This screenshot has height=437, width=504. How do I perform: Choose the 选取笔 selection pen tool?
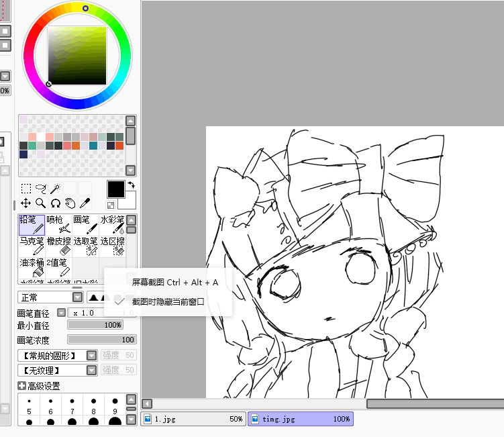click(x=85, y=246)
